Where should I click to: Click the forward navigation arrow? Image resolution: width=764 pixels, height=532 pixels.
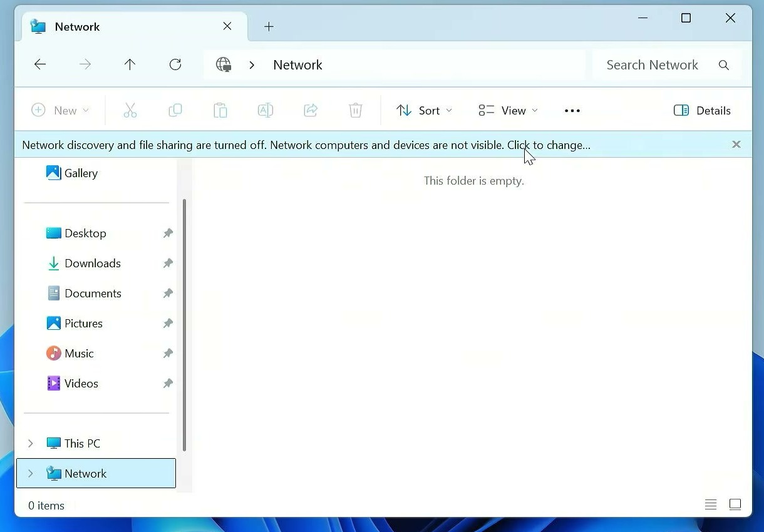85,64
